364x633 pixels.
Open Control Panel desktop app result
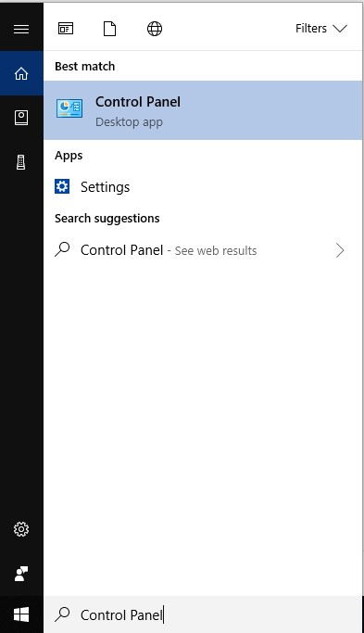click(x=203, y=110)
